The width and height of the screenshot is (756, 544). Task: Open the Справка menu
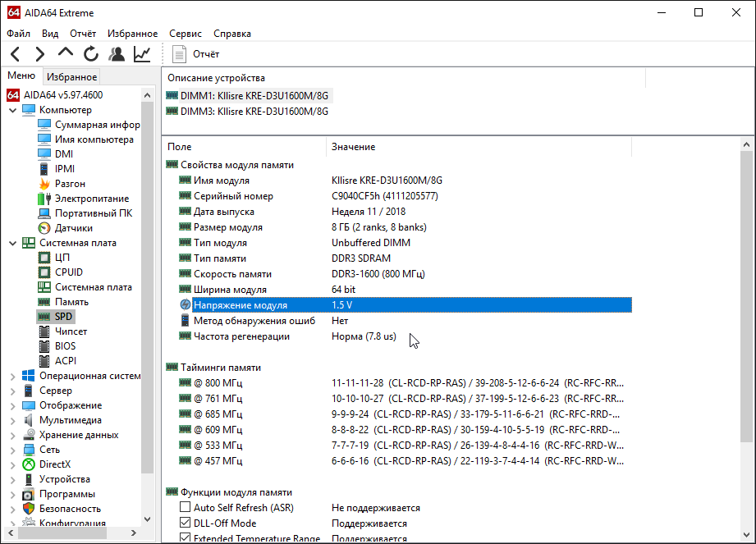point(232,34)
